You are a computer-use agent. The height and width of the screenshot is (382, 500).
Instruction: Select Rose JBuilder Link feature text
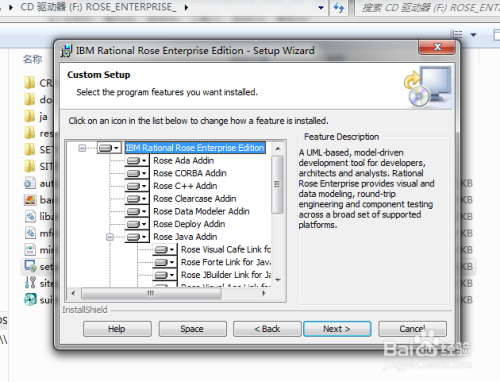[226, 275]
